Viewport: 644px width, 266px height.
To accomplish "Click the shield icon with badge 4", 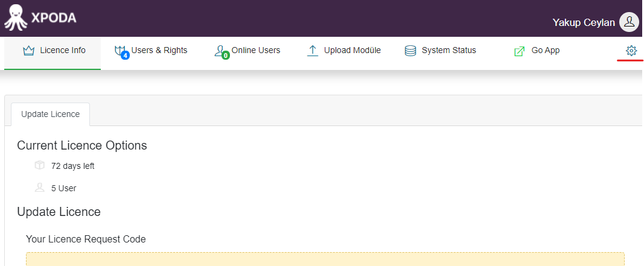I will (x=121, y=52).
